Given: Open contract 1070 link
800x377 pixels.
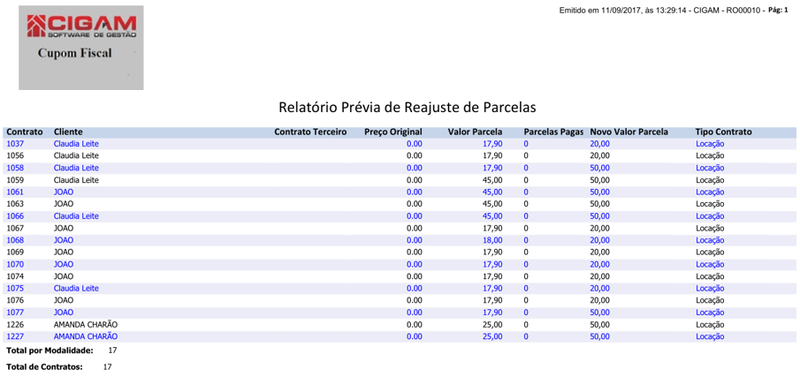Looking at the screenshot, I should click(15, 264).
